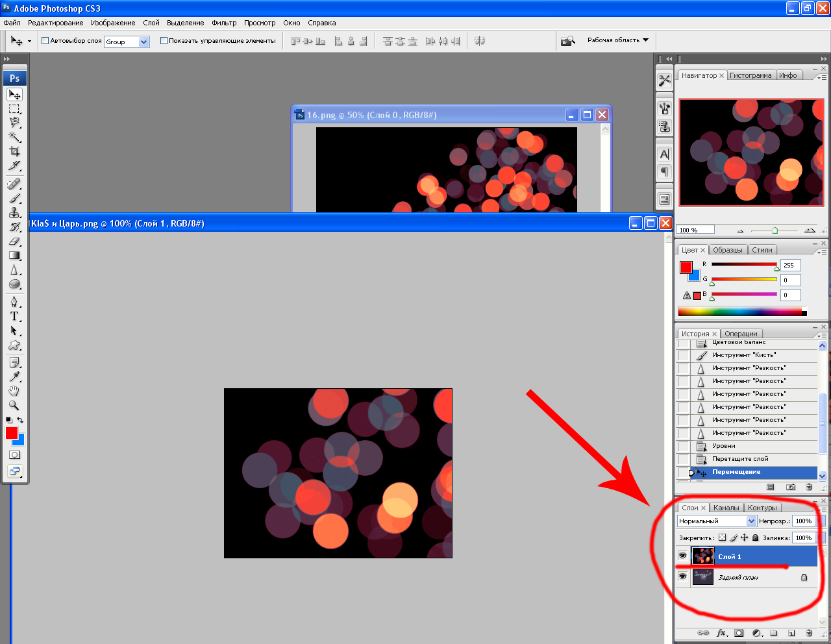Select the Clone Stamp tool
The image size is (831, 644).
click(x=14, y=213)
